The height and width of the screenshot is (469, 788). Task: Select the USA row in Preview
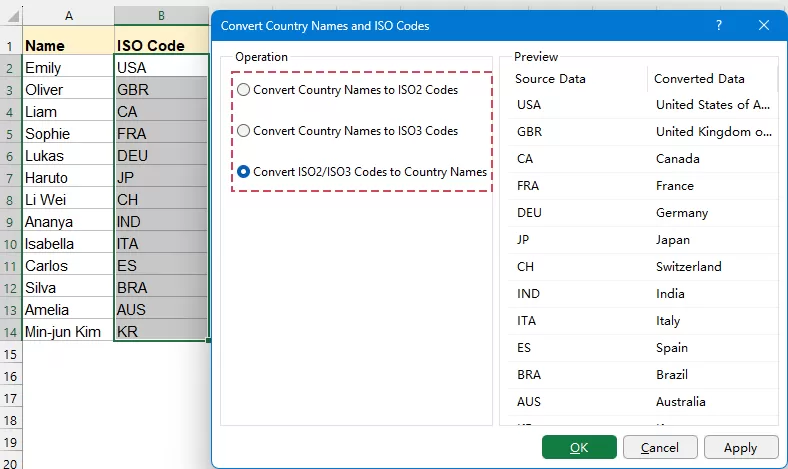click(643, 105)
